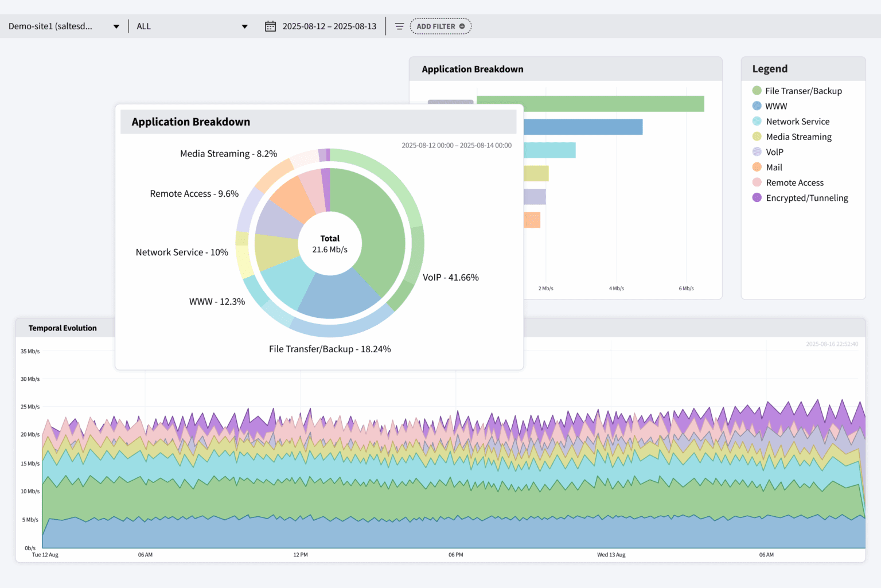Toggle Remote Access in the Legend
Screen dimensions: 881x588
pos(795,182)
